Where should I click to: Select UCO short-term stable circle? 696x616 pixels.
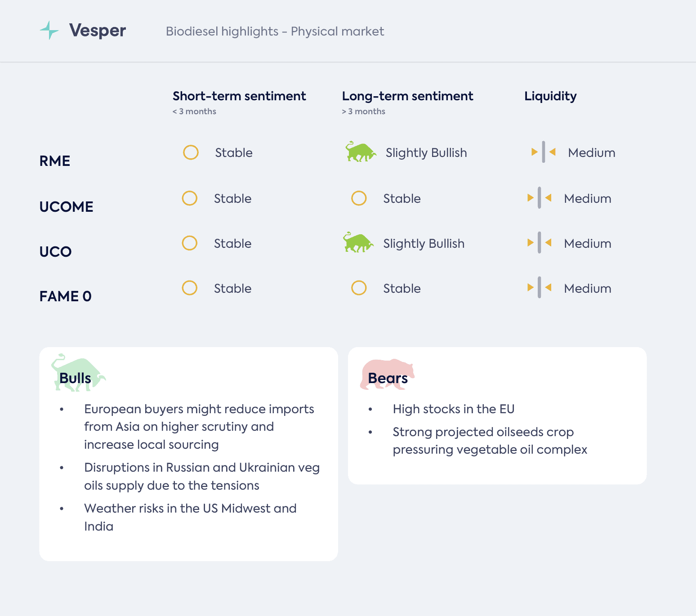click(190, 243)
